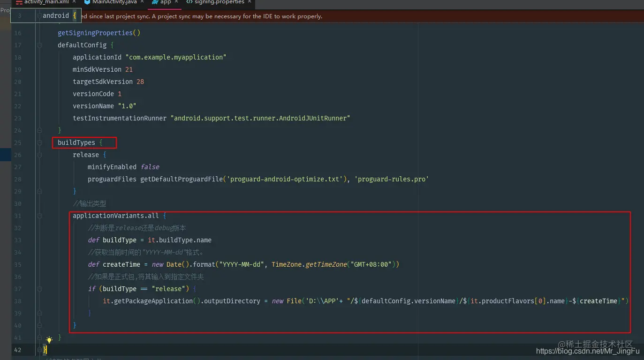Fold the if statement on line 37

pyautogui.click(x=40, y=289)
